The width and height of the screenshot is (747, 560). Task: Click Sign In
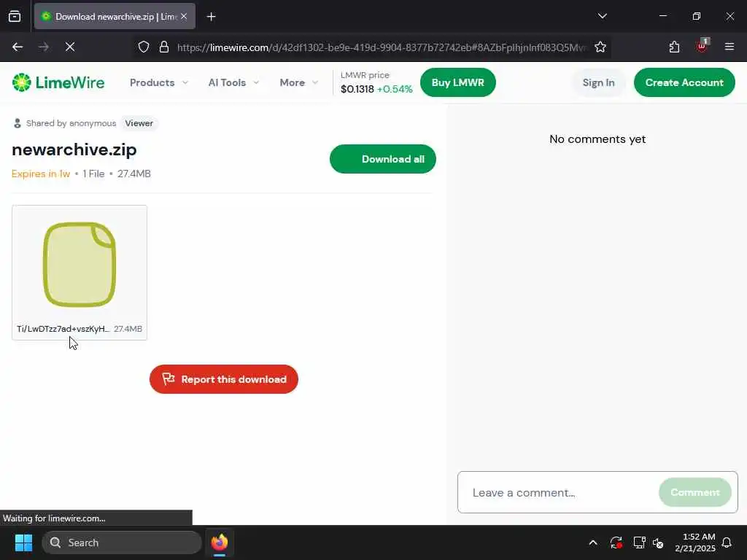(598, 82)
